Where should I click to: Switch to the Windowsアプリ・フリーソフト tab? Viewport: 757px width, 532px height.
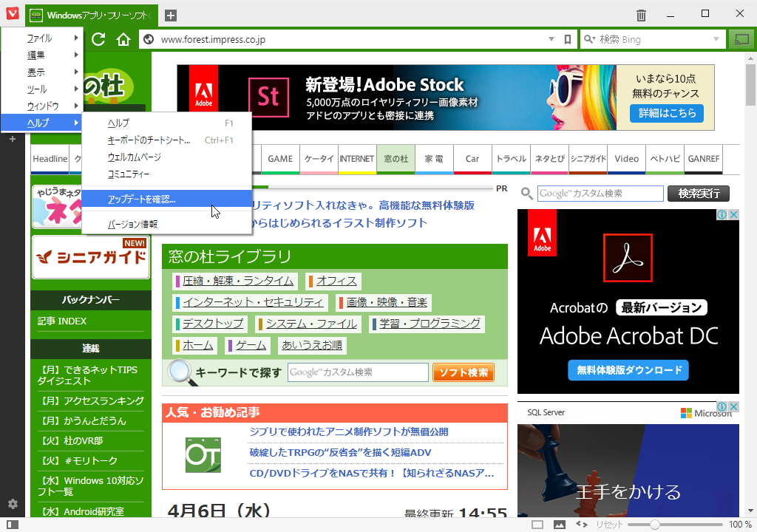(84, 15)
